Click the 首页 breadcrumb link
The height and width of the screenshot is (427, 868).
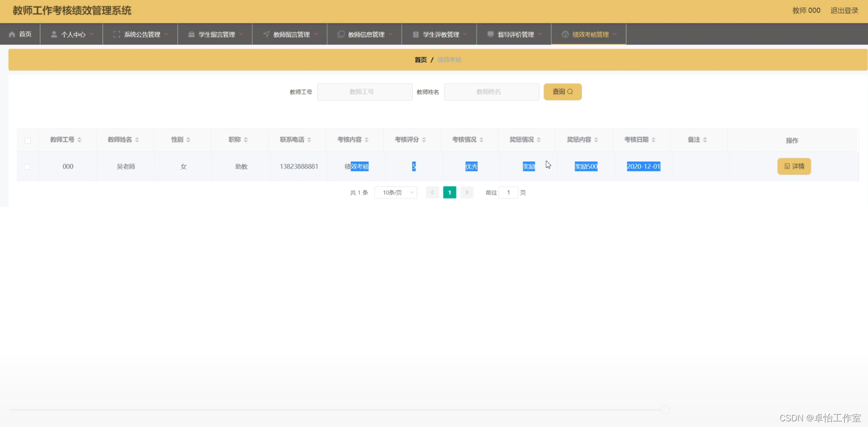point(421,60)
